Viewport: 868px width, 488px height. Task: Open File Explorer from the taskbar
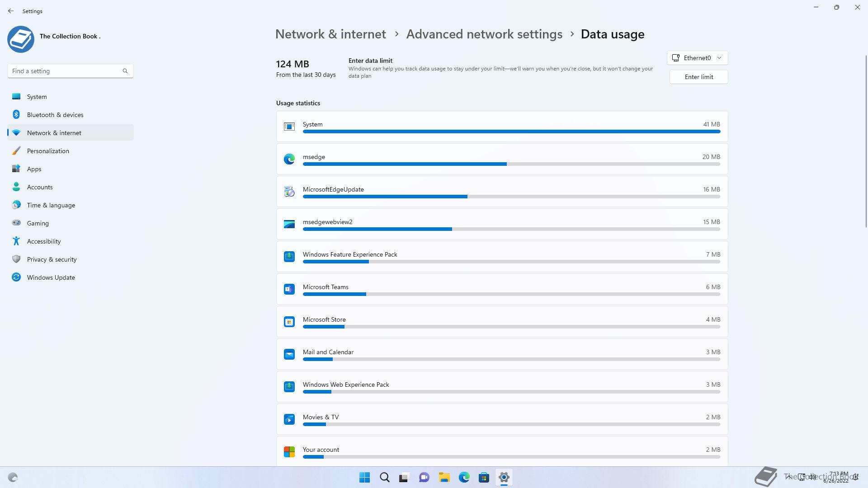[444, 477]
